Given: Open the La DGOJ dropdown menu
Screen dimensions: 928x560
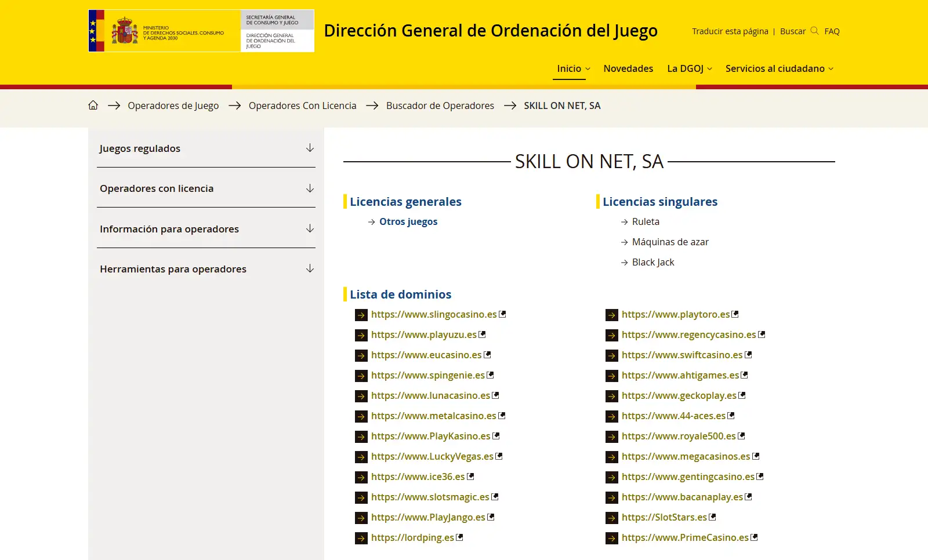Looking at the screenshot, I should pyautogui.click(x=690, y=68).
